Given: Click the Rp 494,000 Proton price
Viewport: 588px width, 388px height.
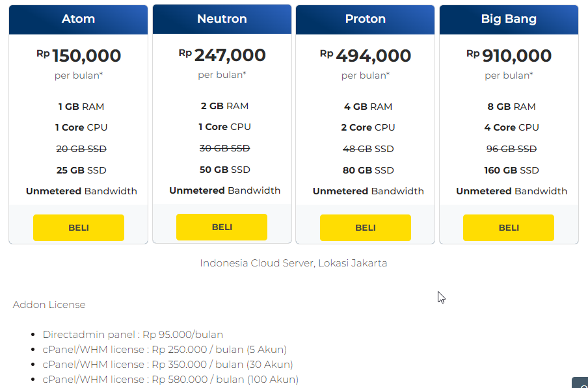Looking at the screenshot, I should (366, 56).
